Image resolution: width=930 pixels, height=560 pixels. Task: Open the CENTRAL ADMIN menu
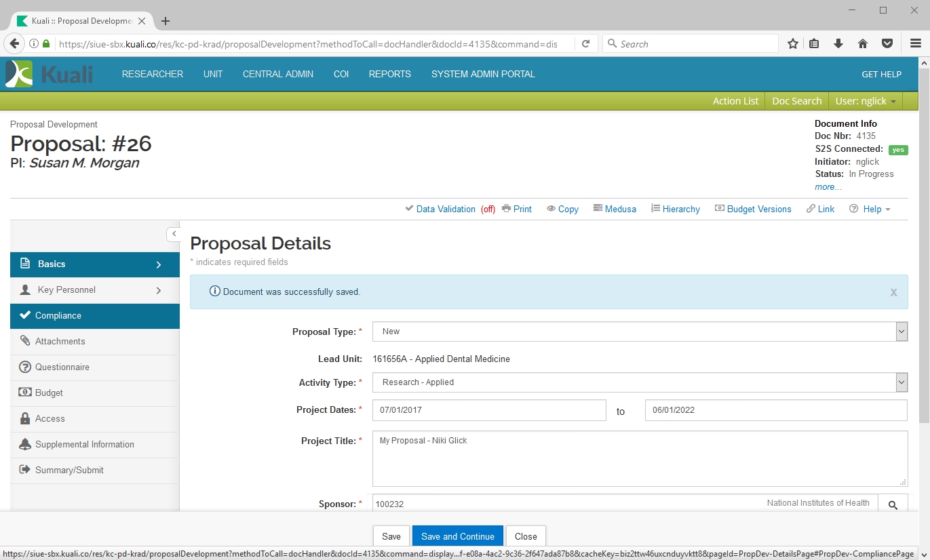[x=278, y=74]
